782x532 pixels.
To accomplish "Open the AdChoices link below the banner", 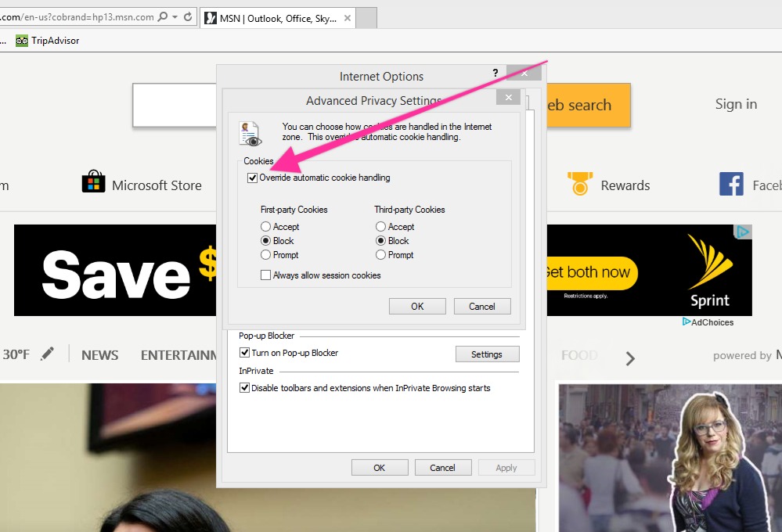I will (x=708, y=322).
